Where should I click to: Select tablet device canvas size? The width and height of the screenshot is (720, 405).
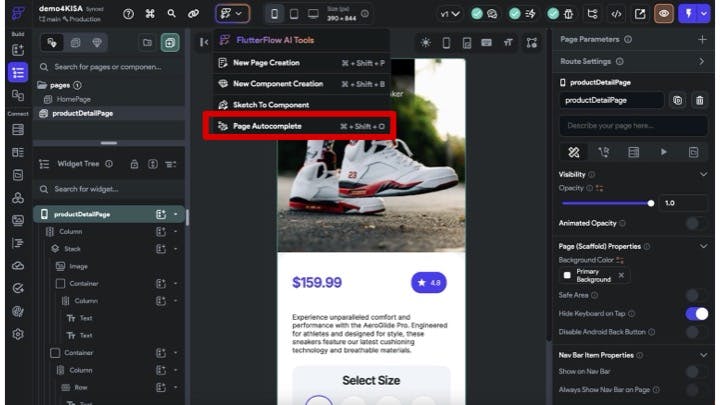[294, 14]
